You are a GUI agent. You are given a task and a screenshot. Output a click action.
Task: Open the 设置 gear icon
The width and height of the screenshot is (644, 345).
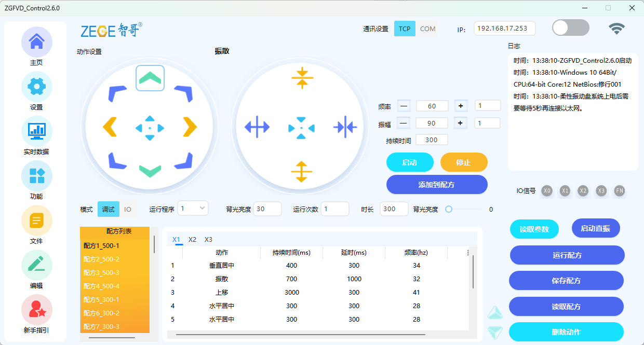pos(36,87)
